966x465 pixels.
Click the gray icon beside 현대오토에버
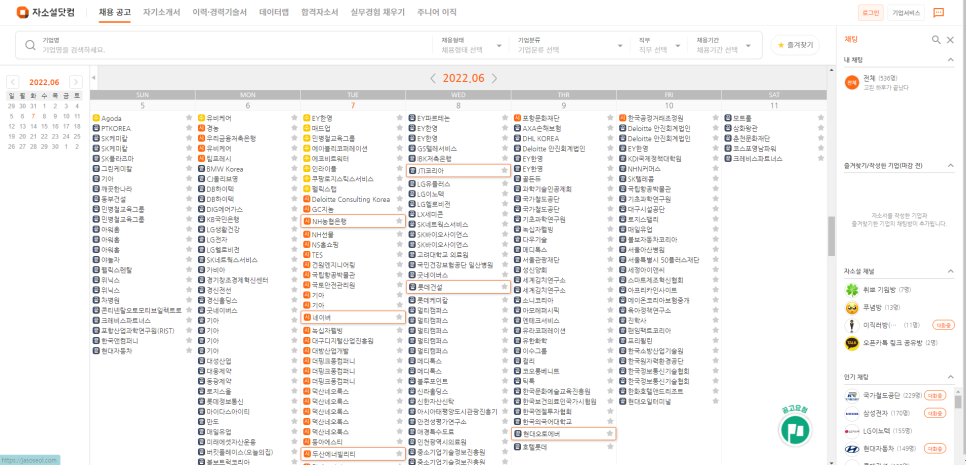pyautogui.click(x=518, y=434)
